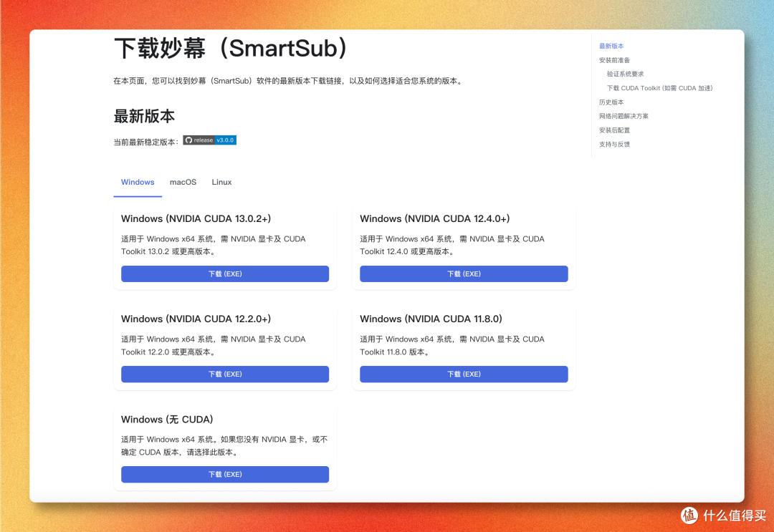Download EXE for Windows 无 CUDA version
The image size is (774, 532).
pyautogui.click(x=225, y=474)
